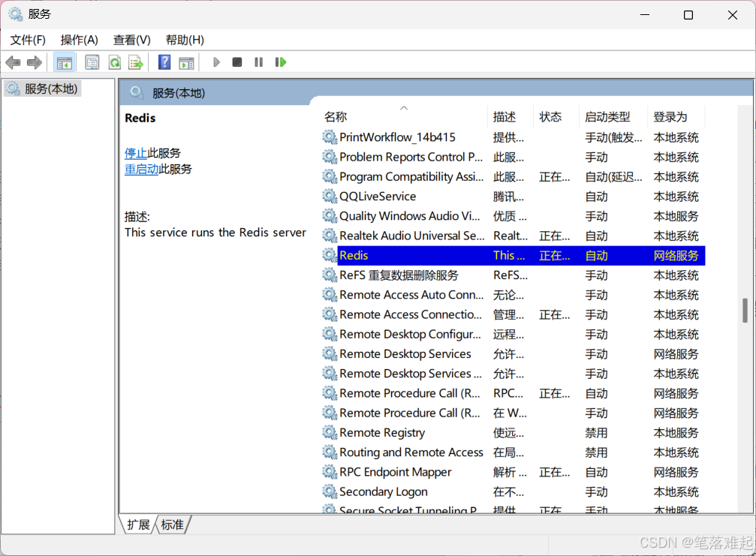Click the Pause service icon
Image resolution: width=756 pixels, height=556 pixels.
point(258,62)
